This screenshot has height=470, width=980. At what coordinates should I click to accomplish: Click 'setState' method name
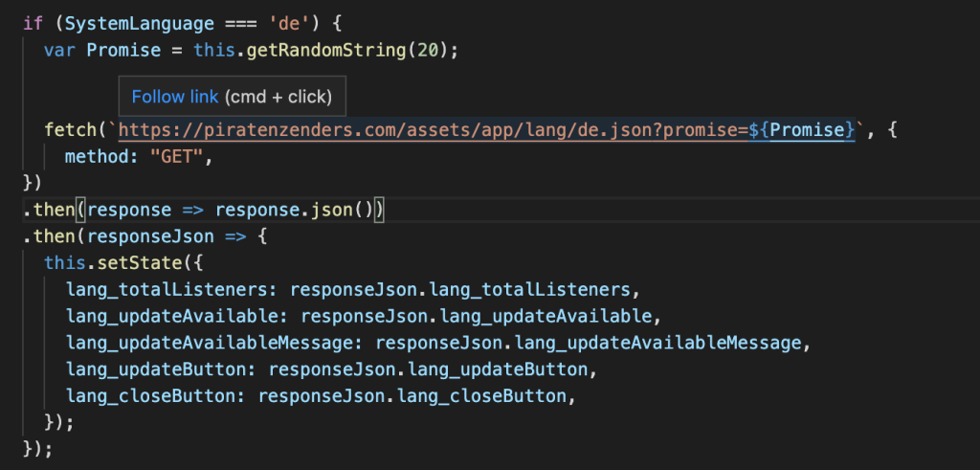tap(139, 264)
